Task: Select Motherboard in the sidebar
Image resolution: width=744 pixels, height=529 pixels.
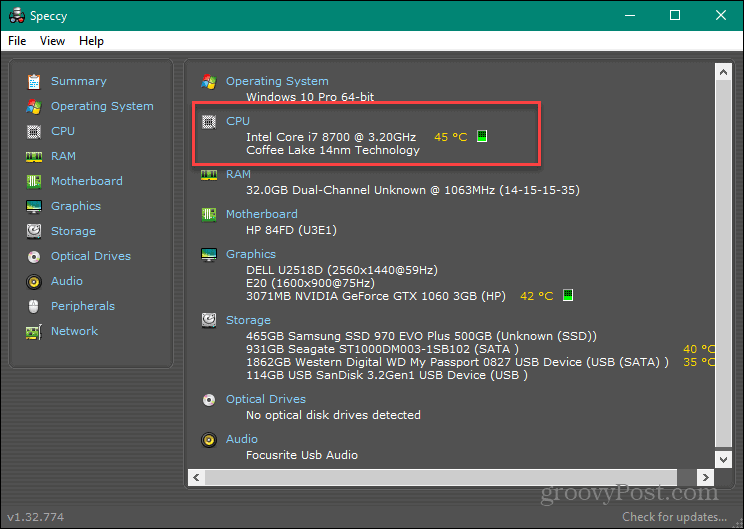Action: (x=87, y=181)
